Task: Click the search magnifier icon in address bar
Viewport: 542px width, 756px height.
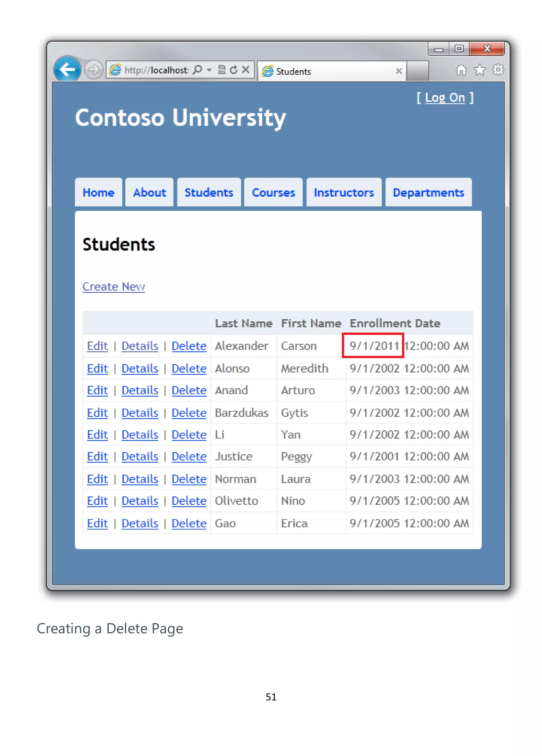Action: pyautogui.click(x=198, y=70)
